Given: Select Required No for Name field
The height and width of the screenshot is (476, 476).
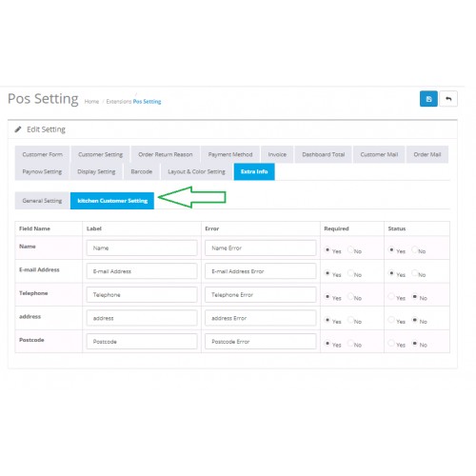Looking at the screenshot, I should 350,249.
